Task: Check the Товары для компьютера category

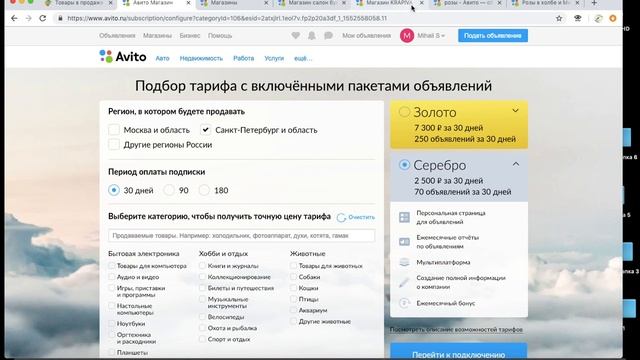Action: click(x=111, y=266)
